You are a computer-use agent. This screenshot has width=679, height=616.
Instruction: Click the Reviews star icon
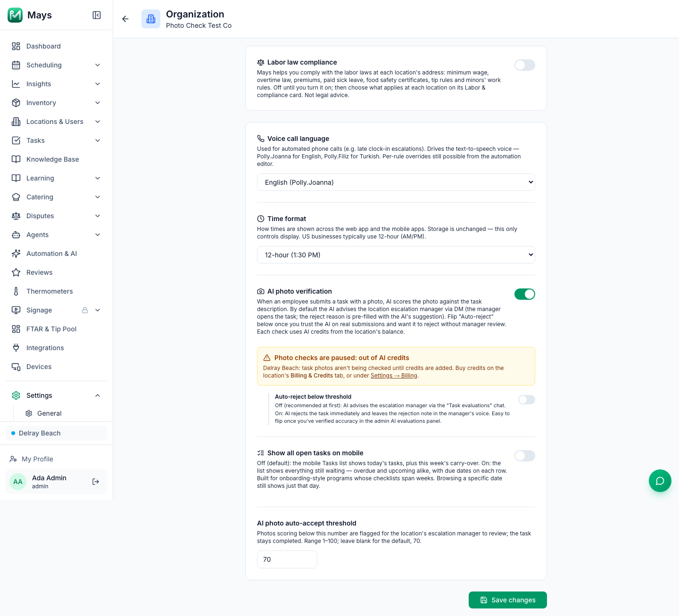(16, 272)
